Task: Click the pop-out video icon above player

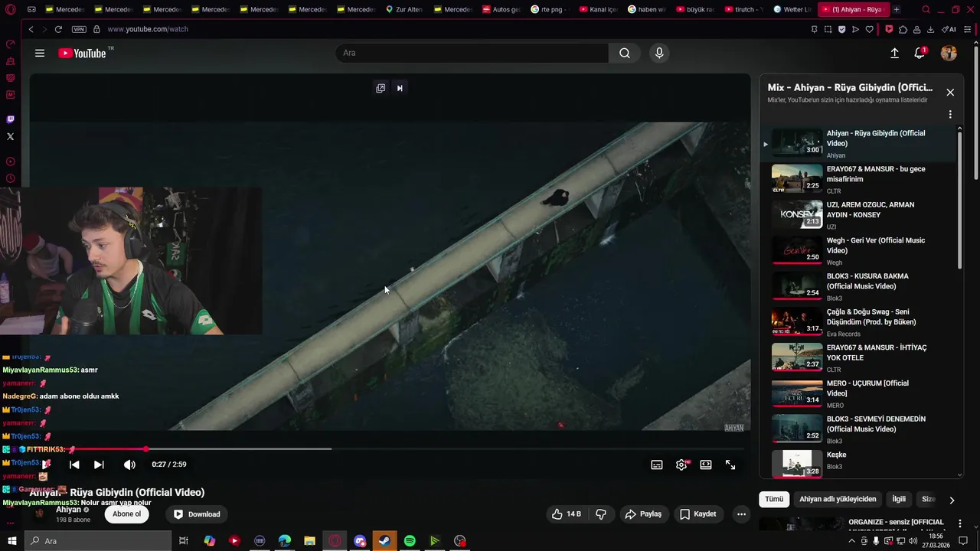Action: coord(381,88)
